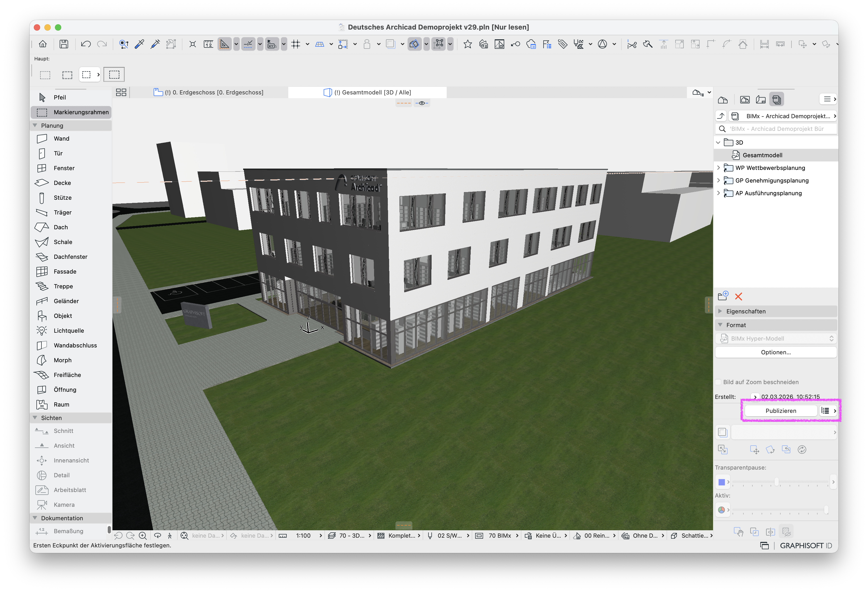Expand GP Genehmigungsplanung folder
Screen dimensions: 868x592
718,181
